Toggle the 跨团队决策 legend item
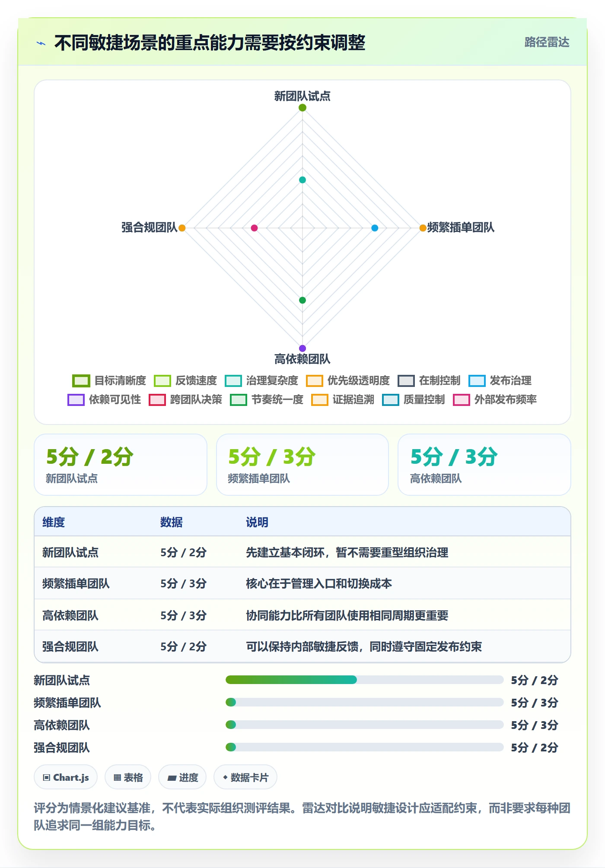Viewport: 605px width, 868px height. [185, 400]
